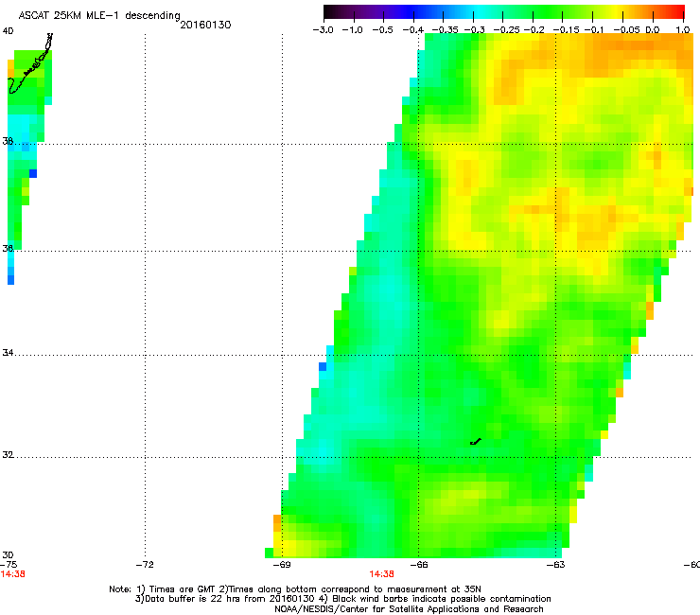The image size is (700, 615).
Task: Click the colorbar label -0.2
Action: click(534, 30)
